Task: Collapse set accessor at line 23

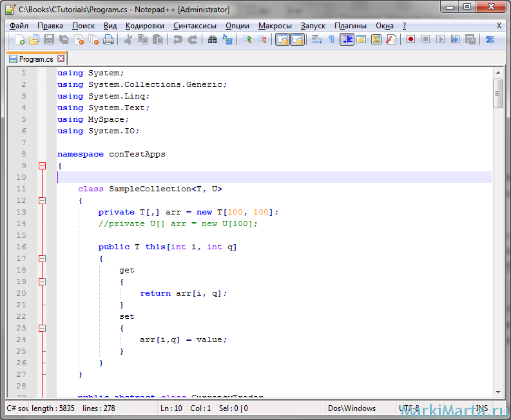Action: click(x=42, y=328)
